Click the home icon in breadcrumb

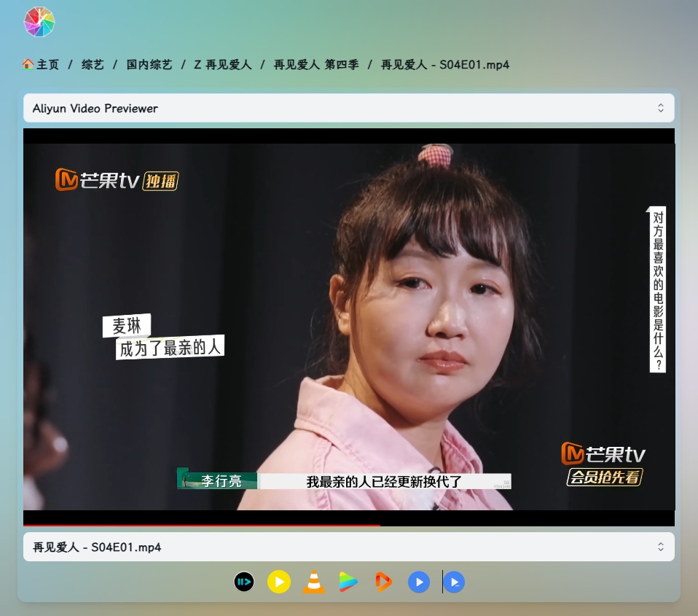tap(28, 65)
